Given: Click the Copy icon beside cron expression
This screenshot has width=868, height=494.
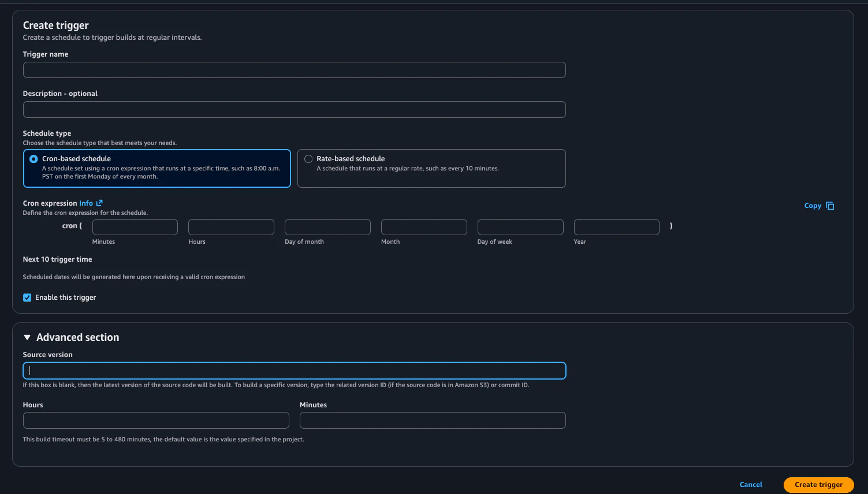Looking at the screenshot, I should tap(830, 206).
